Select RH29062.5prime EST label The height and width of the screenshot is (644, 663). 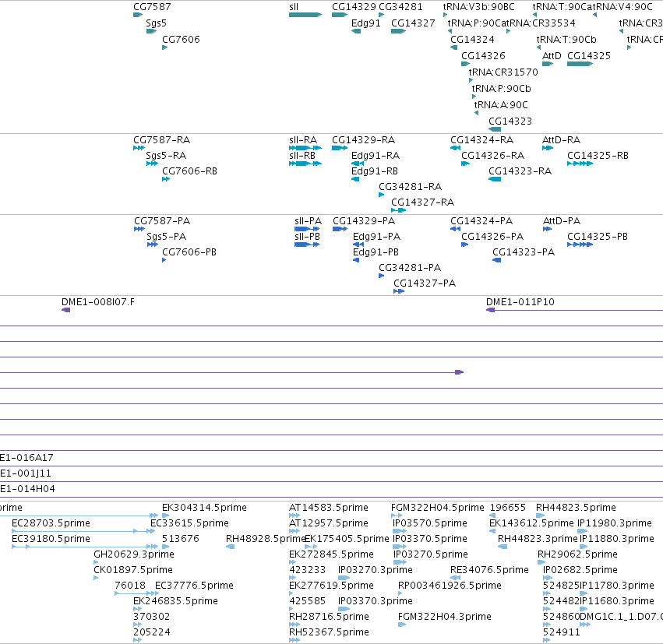577,554
